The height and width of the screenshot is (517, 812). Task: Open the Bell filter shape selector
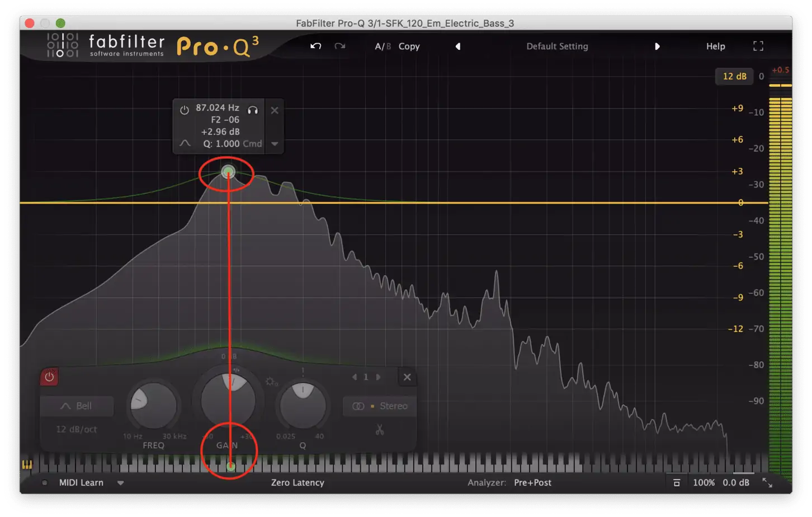(77, 406)
